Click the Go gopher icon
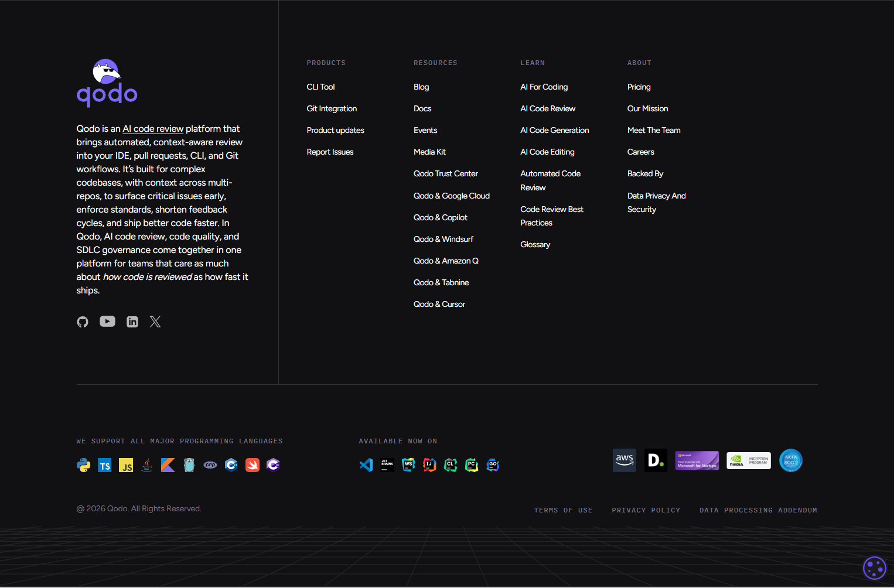The image size is (894, 588). coord(189,465)
